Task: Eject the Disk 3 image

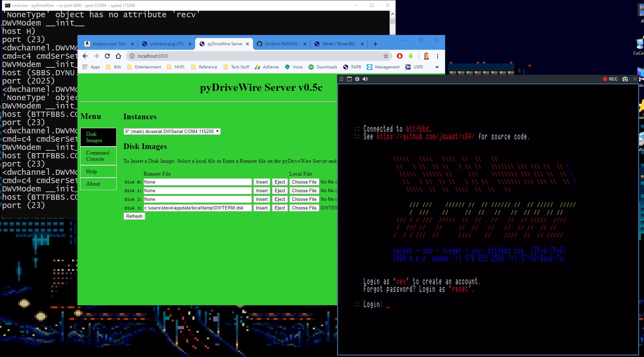Action: click(280, 208)
